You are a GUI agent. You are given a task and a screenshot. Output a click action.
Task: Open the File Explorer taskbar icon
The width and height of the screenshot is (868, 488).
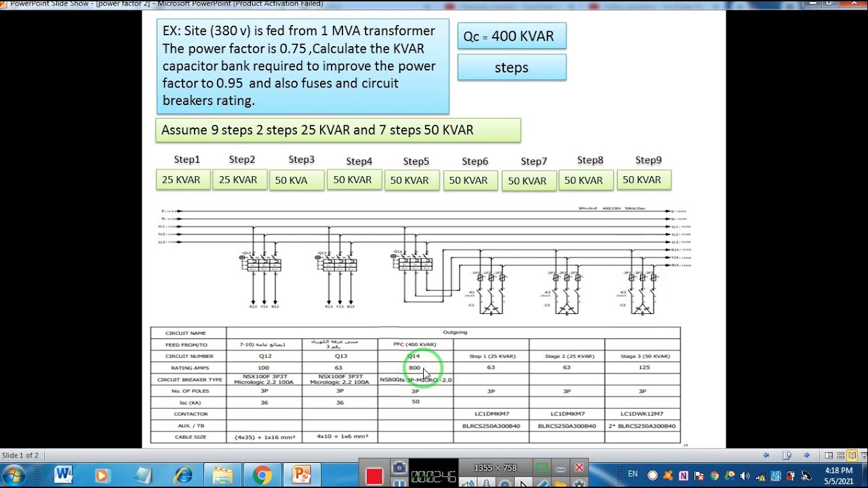(223, 476)
